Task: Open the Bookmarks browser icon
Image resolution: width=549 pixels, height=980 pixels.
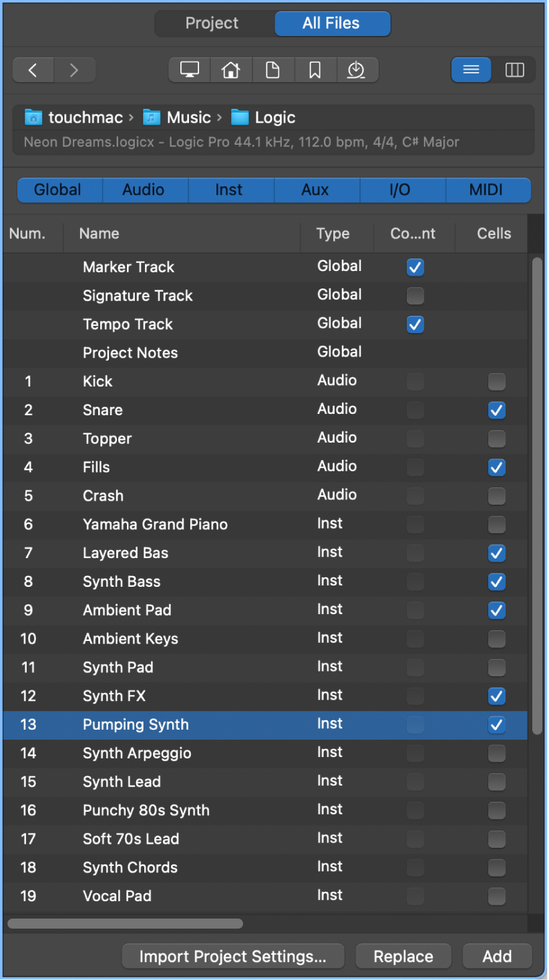Action: pos(315,69)
